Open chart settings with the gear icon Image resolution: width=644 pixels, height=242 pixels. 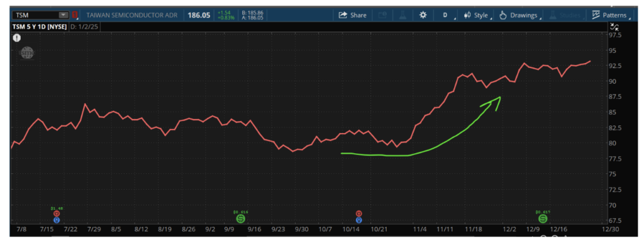(423, 15)
